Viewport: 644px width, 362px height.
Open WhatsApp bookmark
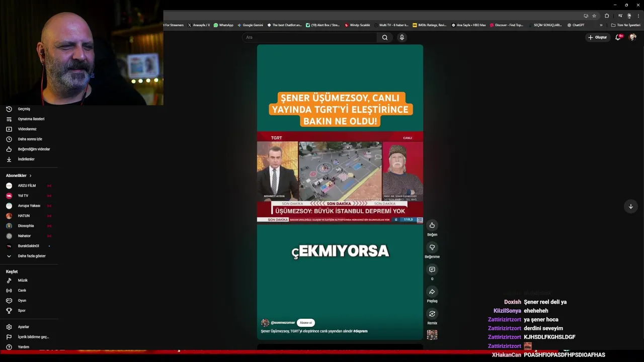click(x=223, y=25)
